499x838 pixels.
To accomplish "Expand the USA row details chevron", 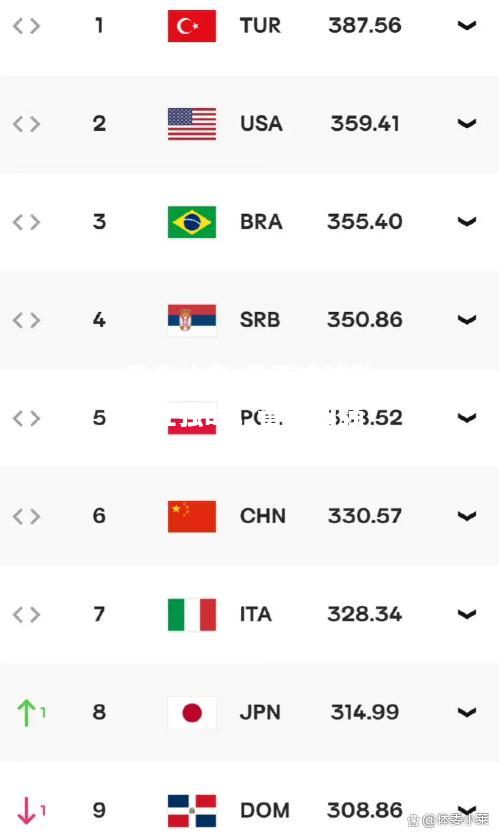I will [466, 123].
